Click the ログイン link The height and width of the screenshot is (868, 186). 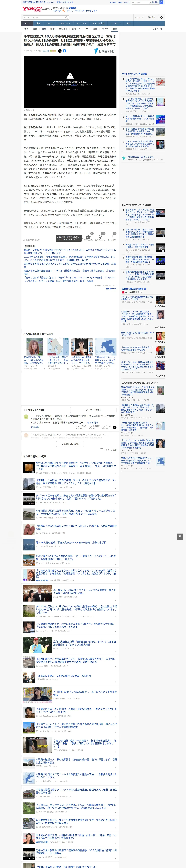pos(57,11)
